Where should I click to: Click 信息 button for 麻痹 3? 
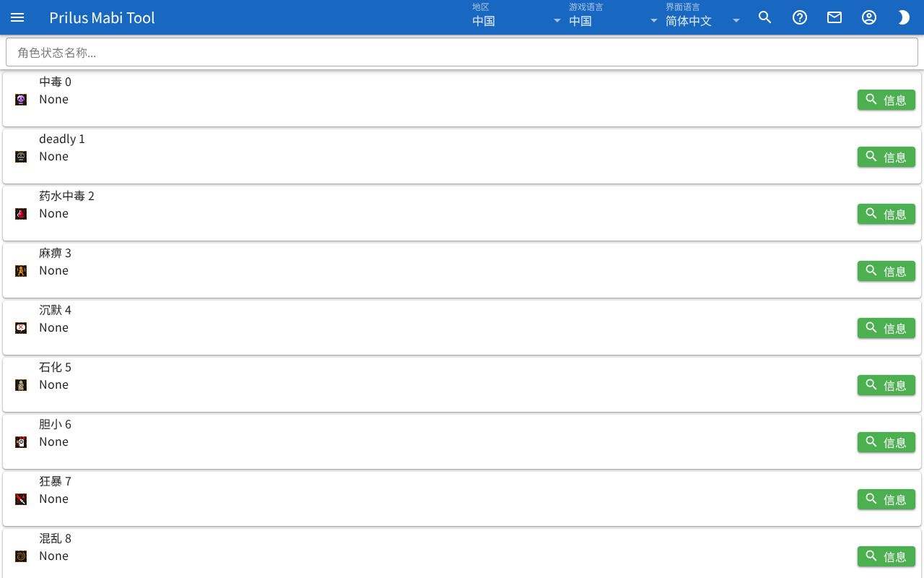[x=886, y=271]
